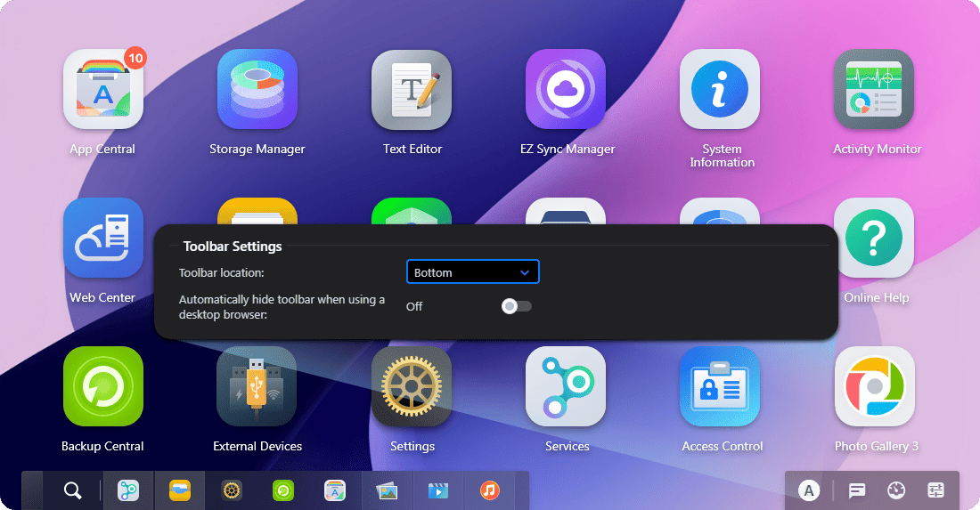
Task: Open the photo viewer taskbar icon
Action: click(387, 490)
